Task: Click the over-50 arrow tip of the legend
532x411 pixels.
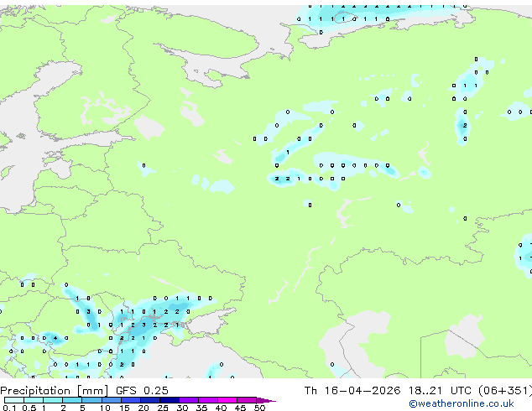Action: click(x=266, y=400)
